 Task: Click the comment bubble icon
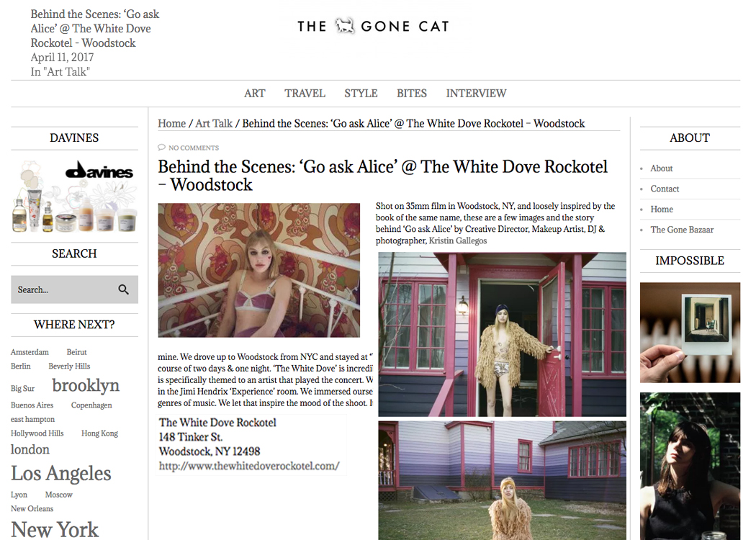pyautogui.click(x=161, y=148)
